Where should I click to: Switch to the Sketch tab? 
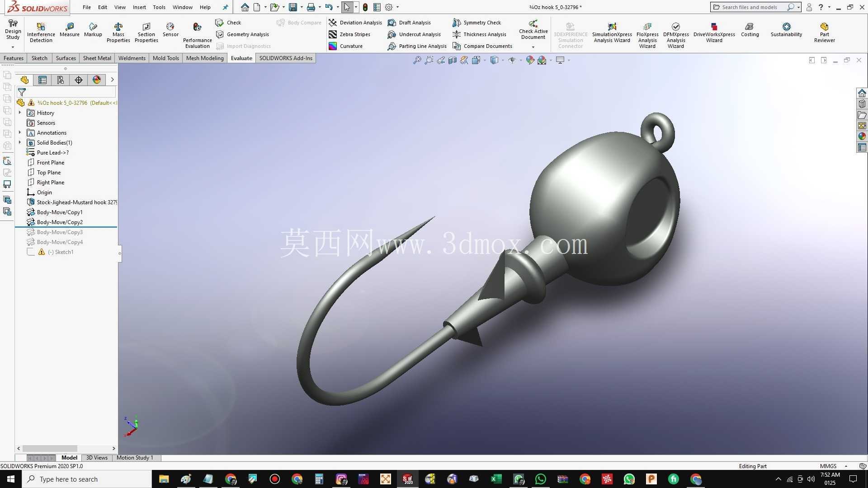pos(39,58)
